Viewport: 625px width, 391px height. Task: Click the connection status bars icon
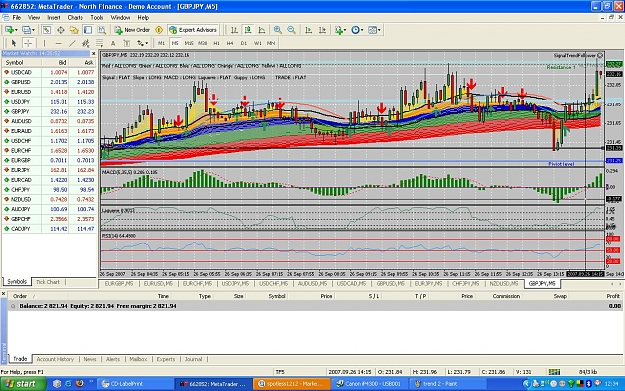pyautogui.click(x=554, y=372)
